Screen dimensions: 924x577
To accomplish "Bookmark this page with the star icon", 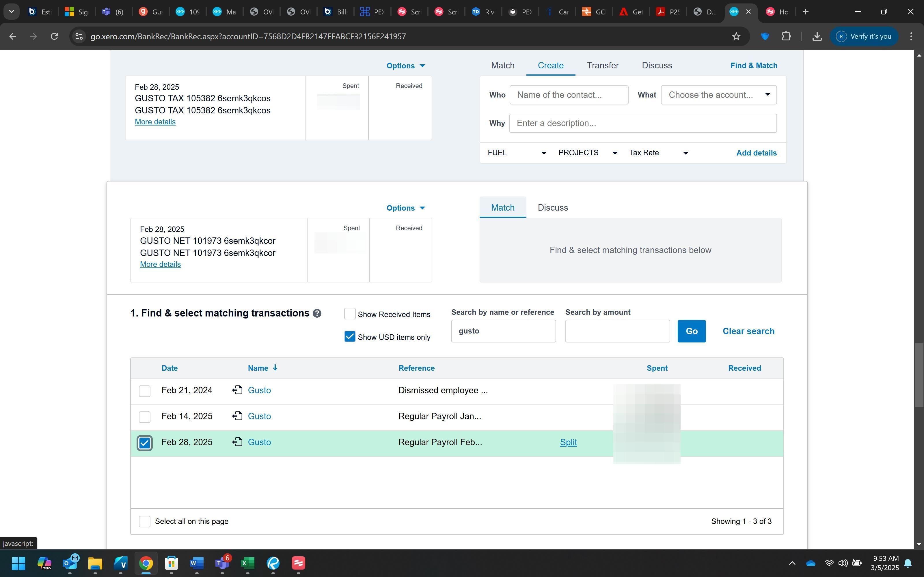I will (x=736, y=36).
